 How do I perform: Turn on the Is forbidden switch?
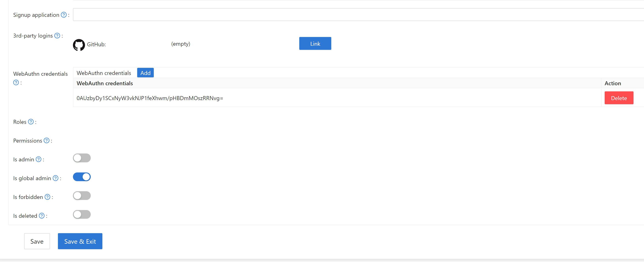point(82,195)
